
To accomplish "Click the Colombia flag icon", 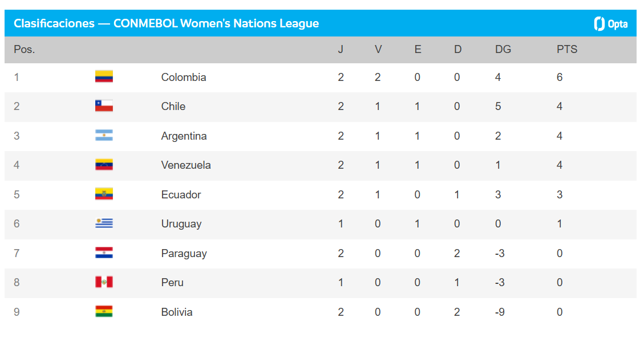I will [104, 77].
